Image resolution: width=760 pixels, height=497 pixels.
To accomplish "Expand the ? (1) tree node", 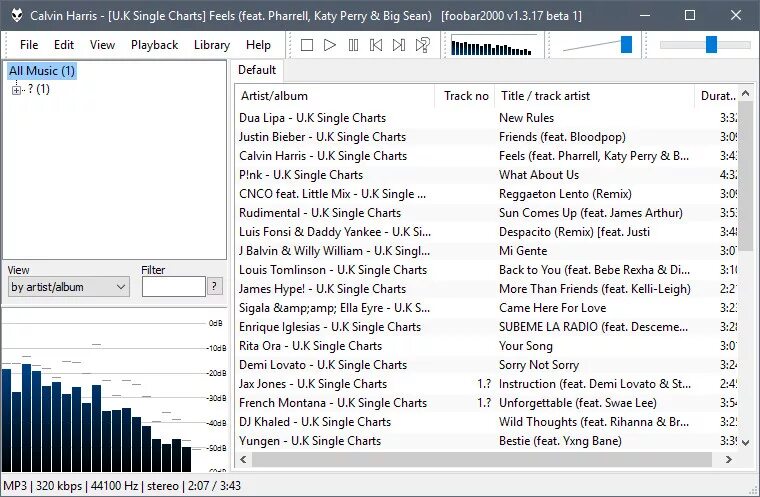I will coord(16,90).
